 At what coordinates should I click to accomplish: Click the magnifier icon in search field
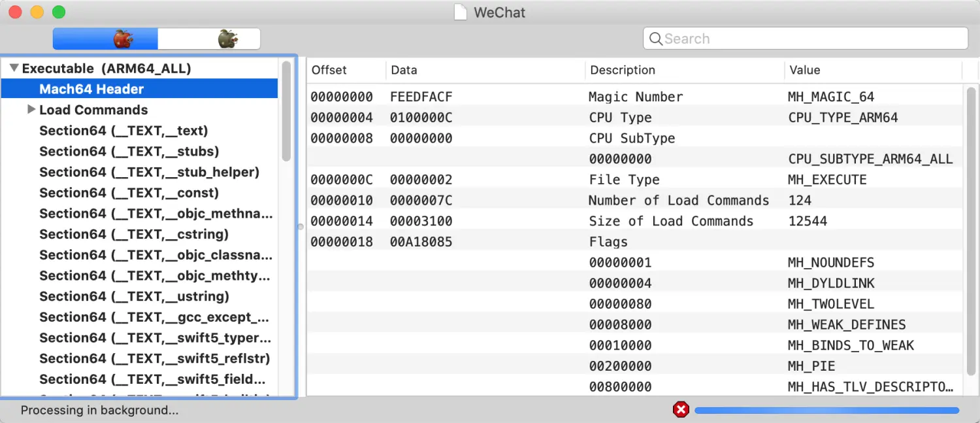coord(655,39)
